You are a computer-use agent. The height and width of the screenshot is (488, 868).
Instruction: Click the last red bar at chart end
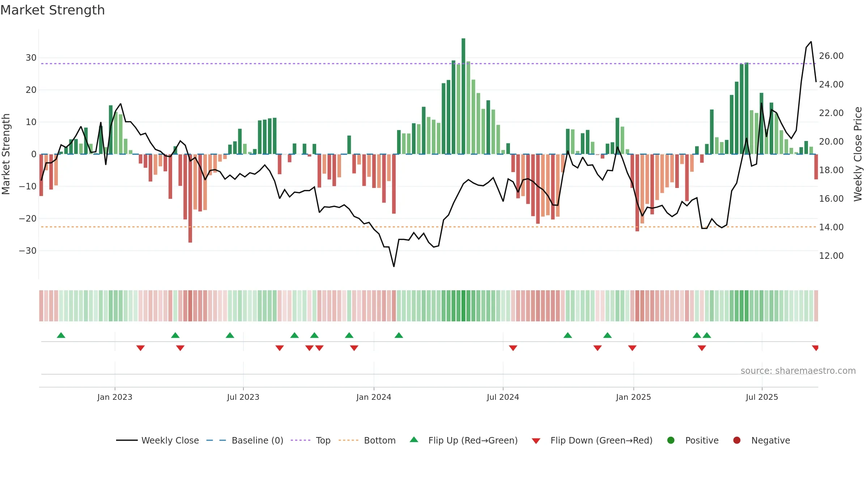(x=816, y=167)
